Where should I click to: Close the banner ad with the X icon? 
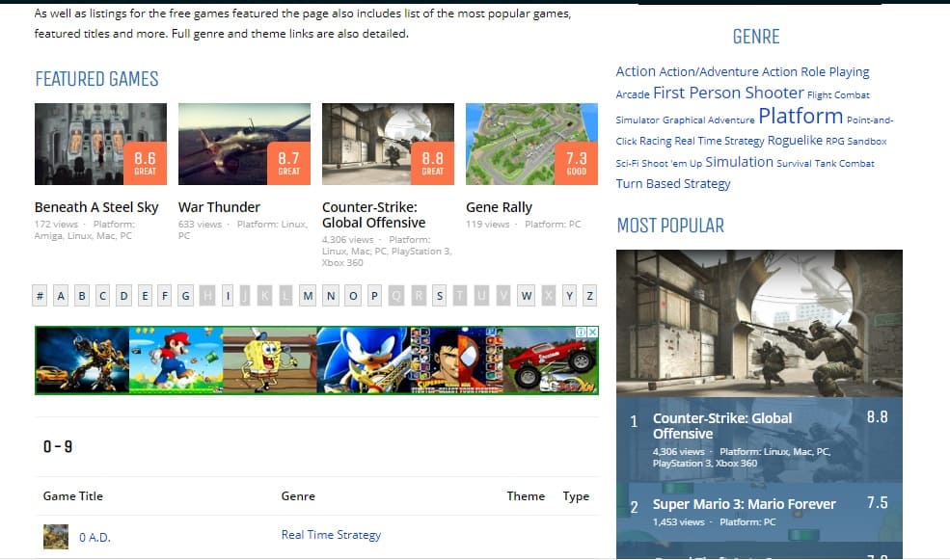(593, 333)
